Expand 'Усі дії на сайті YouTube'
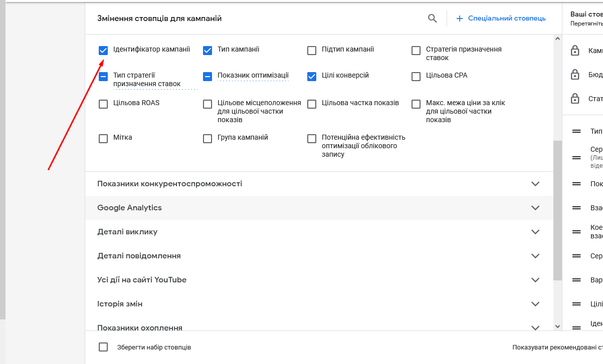The height and width of the screenshot is (364, 603). click(535, 280)
